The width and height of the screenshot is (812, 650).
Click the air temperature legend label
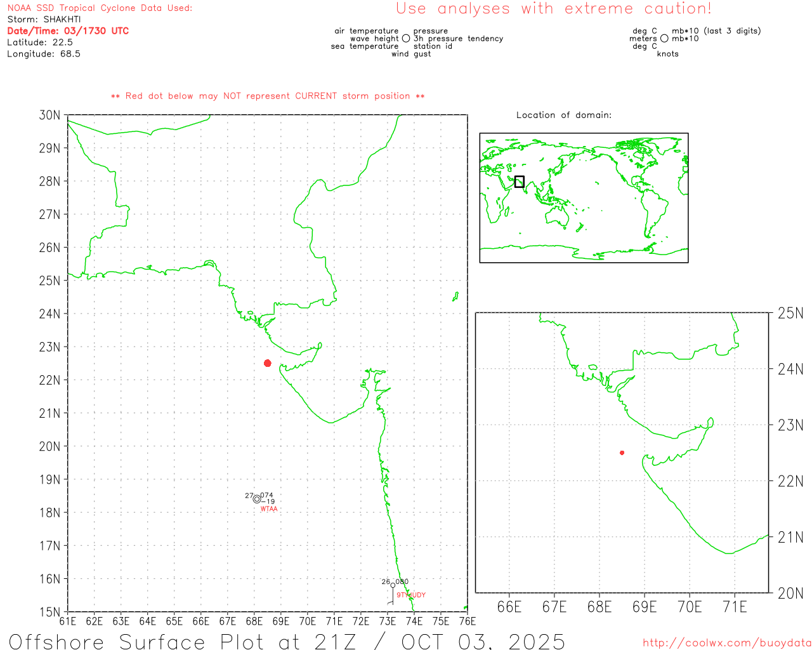(x=367, y=31)
